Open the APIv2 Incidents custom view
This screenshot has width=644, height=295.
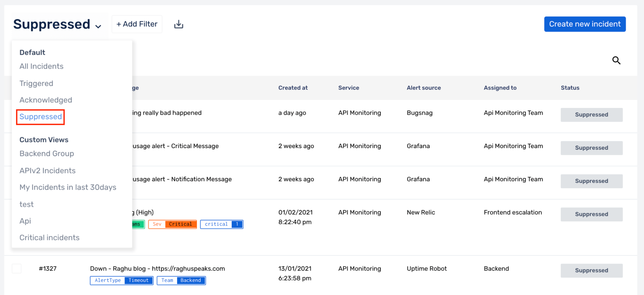[48, 171]
